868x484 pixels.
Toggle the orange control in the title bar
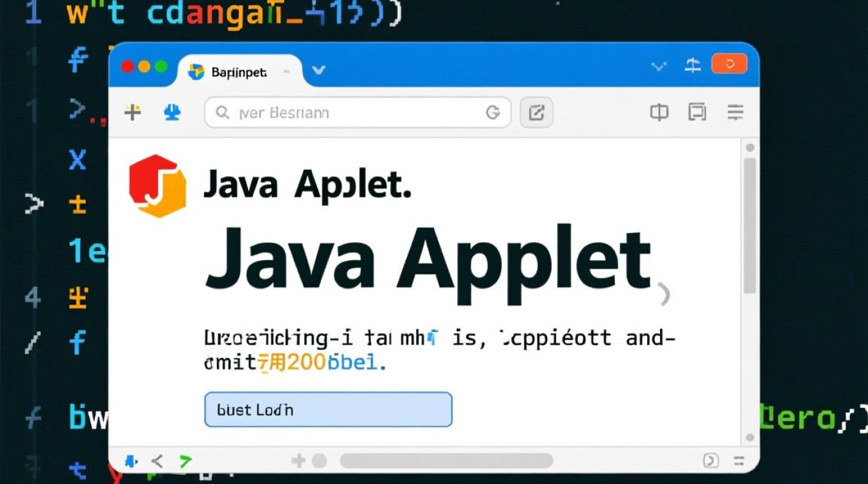[x=729, y=64]
